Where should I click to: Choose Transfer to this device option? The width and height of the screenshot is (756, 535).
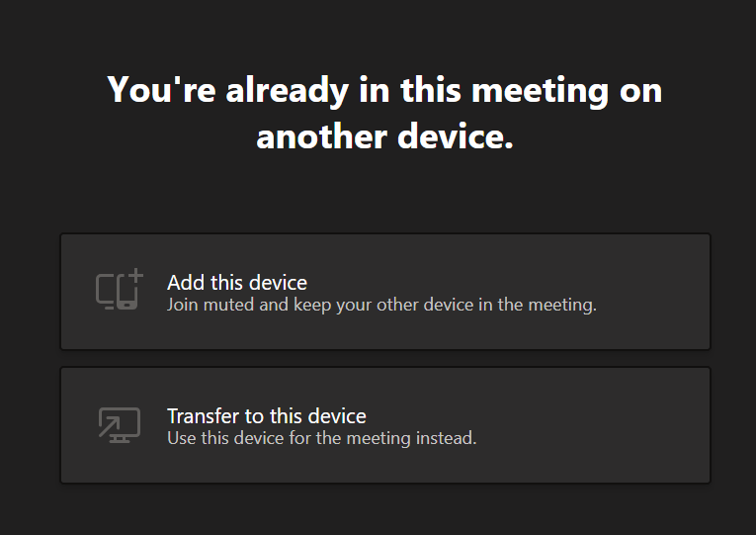384,425
